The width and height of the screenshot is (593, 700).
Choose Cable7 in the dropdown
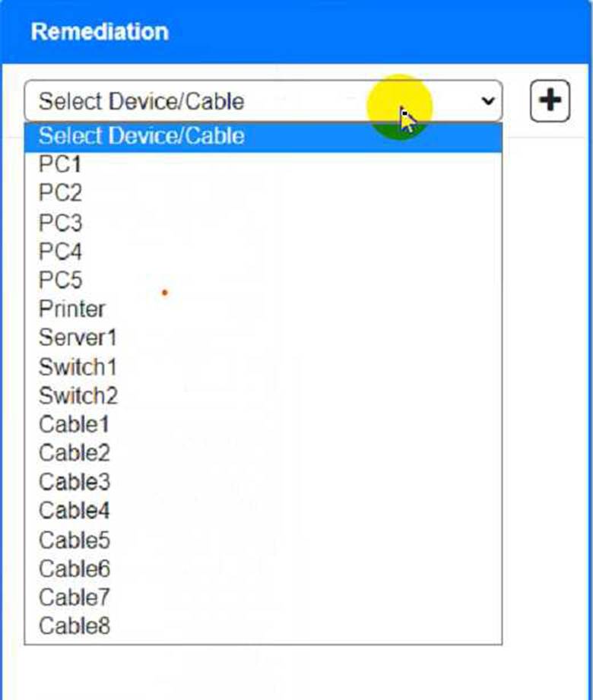tap(264, 597)
